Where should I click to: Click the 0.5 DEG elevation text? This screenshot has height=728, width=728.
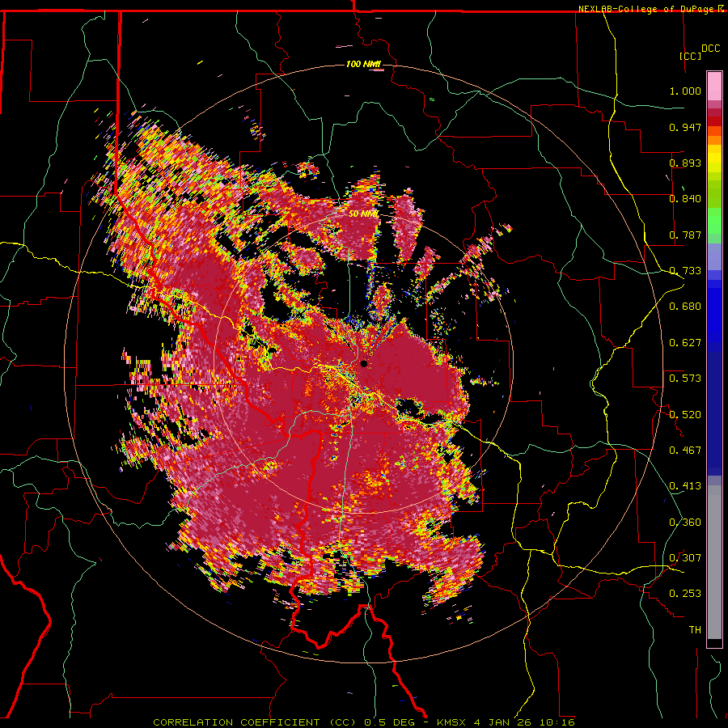pyautogui.click(x=390, y=722)
